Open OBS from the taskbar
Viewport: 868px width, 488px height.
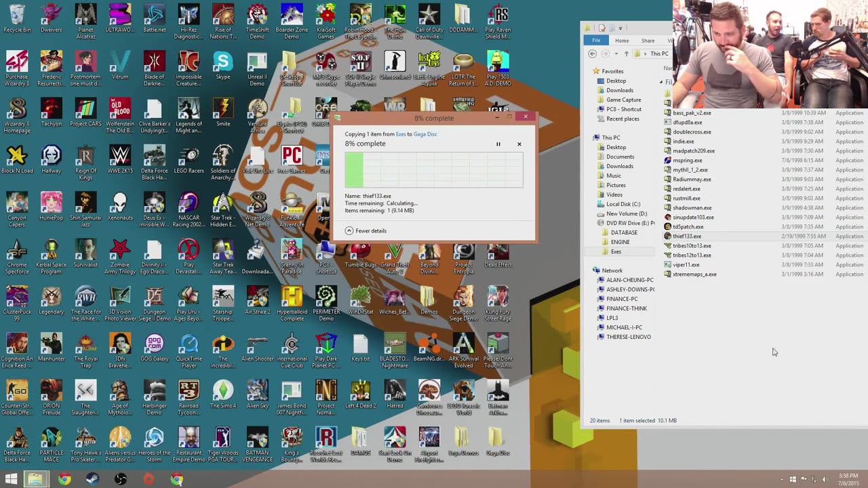click(x=121, y=479)
